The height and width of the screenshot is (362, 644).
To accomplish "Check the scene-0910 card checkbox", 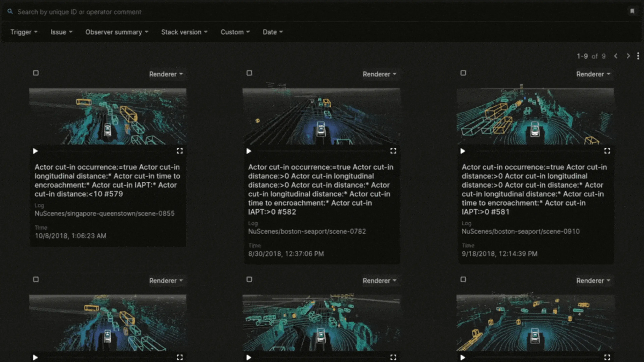I will click(463, 73).
